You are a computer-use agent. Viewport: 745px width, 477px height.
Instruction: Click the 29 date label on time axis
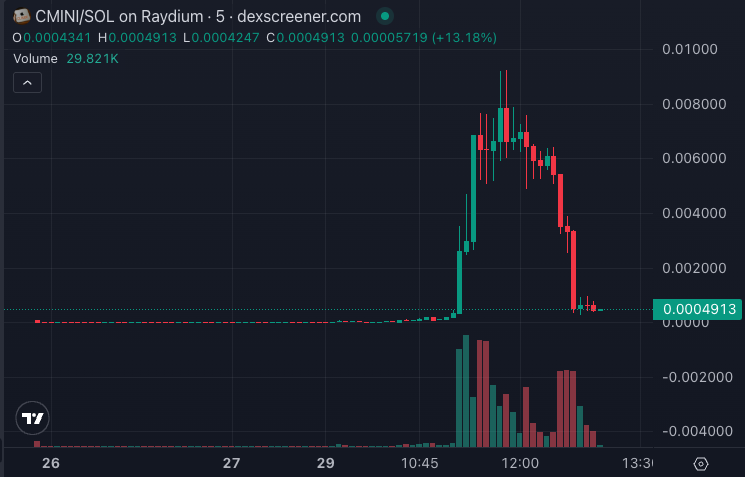click(x=326, y=463)
